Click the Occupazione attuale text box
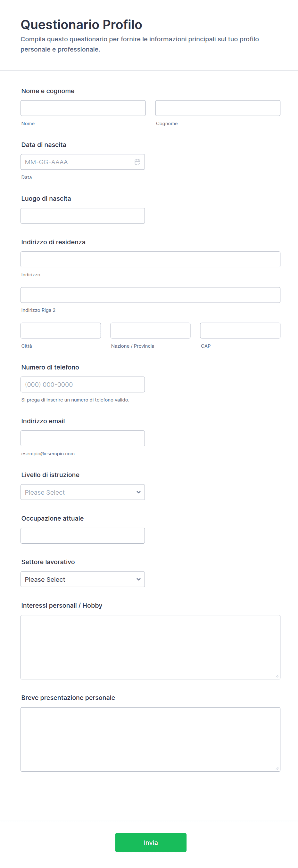The height and width of the screenshot is (868, 298). pyautogui.click(x=83, y=536)
